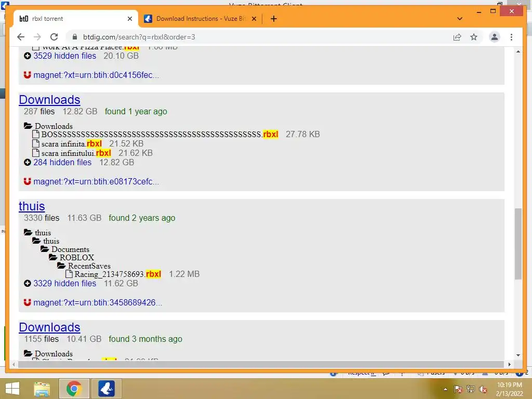Click the browser forward arrow
Viewport: 532px width, 399px height.
37,37
